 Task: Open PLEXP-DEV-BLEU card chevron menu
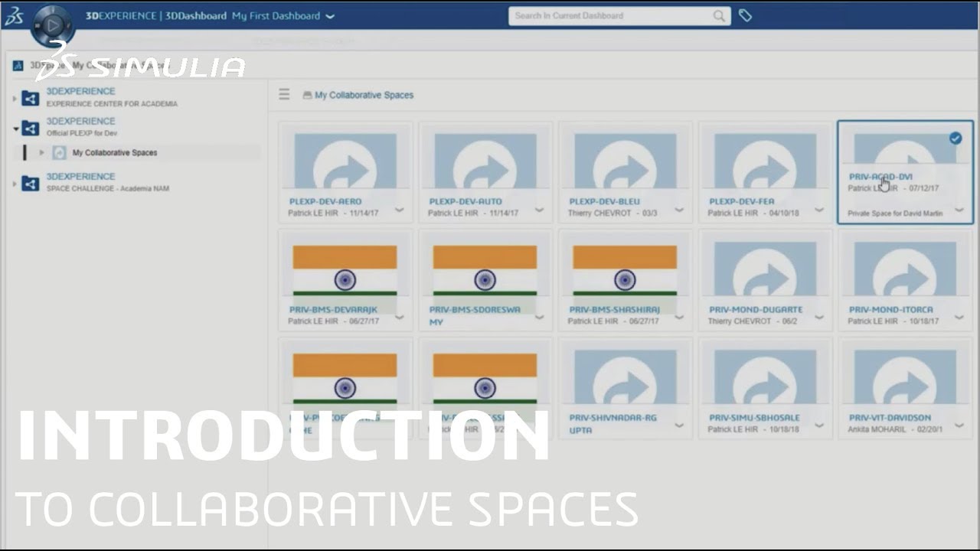point(679,210)
